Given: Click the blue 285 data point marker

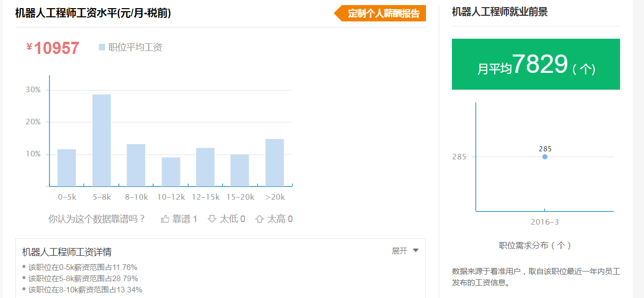Looking at the screenshot, I should (544, 156).
